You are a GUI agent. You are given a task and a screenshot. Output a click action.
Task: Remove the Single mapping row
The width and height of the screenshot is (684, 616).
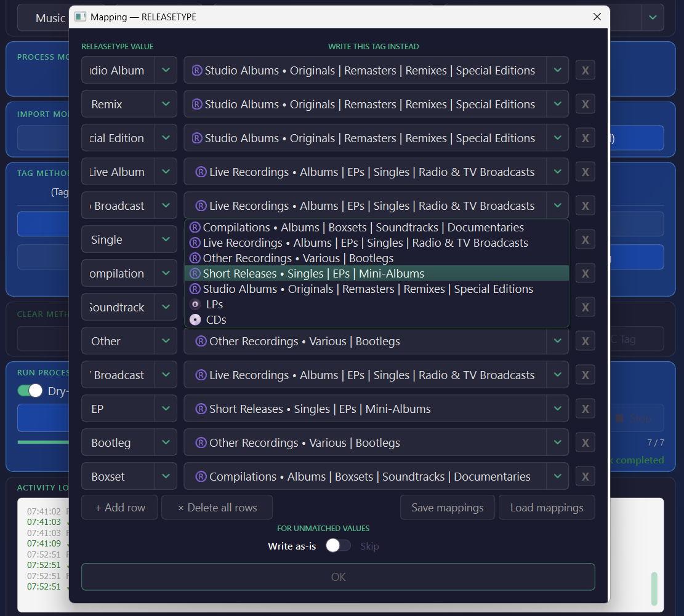pyautogui.click(x=585, y=239)
